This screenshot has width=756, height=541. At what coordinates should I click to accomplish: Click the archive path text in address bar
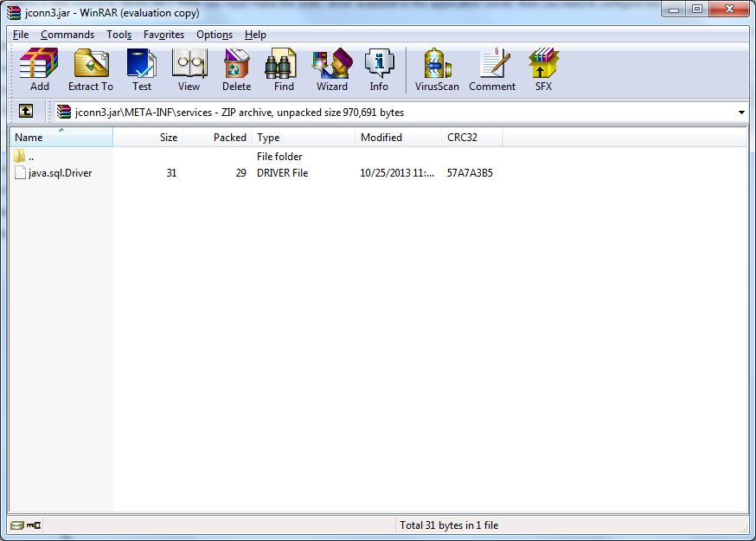[x=240, y=113]
